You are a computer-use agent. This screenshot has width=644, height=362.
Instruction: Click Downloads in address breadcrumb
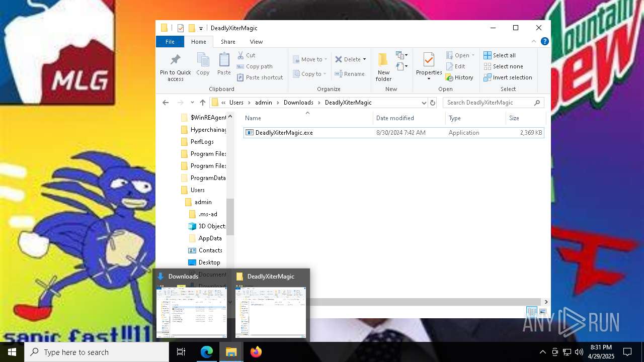[x=298, y=103]
